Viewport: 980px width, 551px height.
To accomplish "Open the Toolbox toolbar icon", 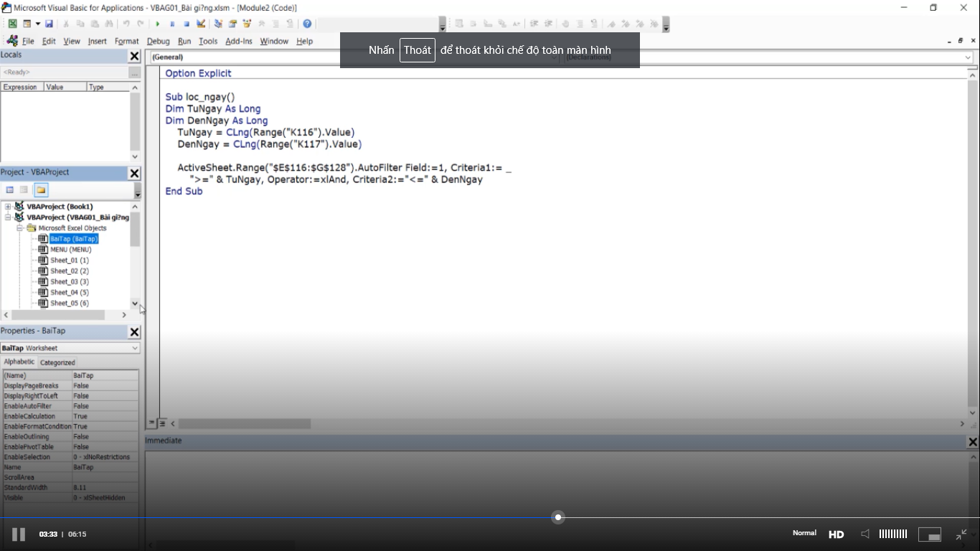I will [x=261, y=24].
